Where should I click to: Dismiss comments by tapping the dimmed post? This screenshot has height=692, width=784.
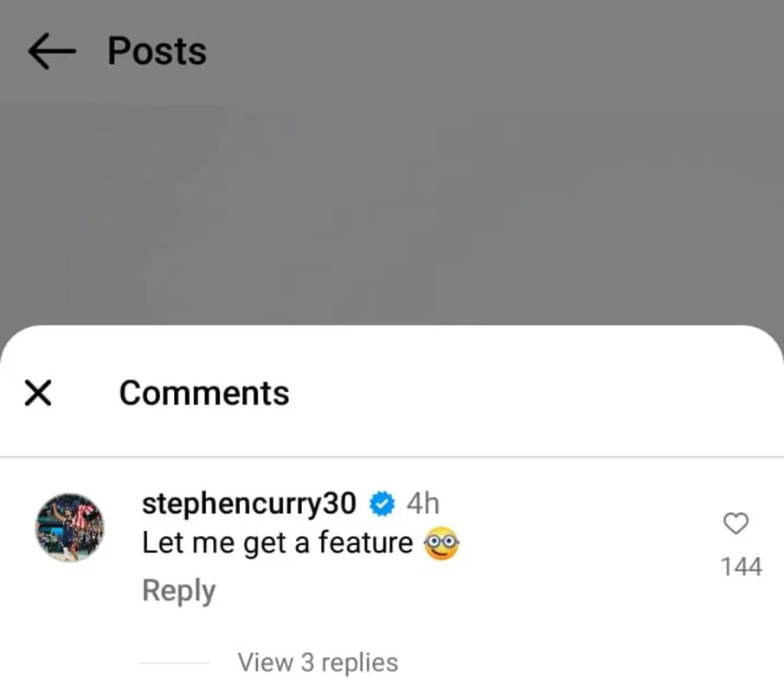point(389,216)
